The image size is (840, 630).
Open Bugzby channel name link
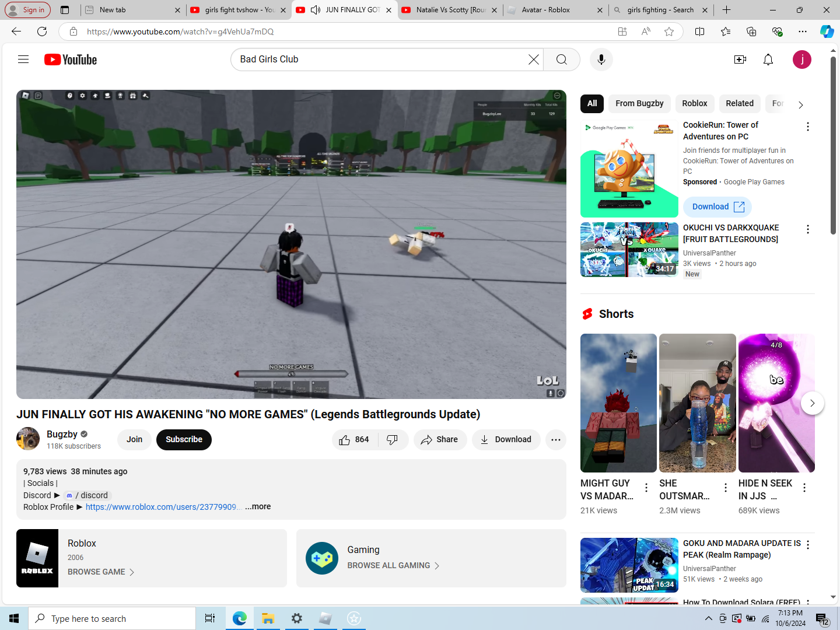coord(62,434)
